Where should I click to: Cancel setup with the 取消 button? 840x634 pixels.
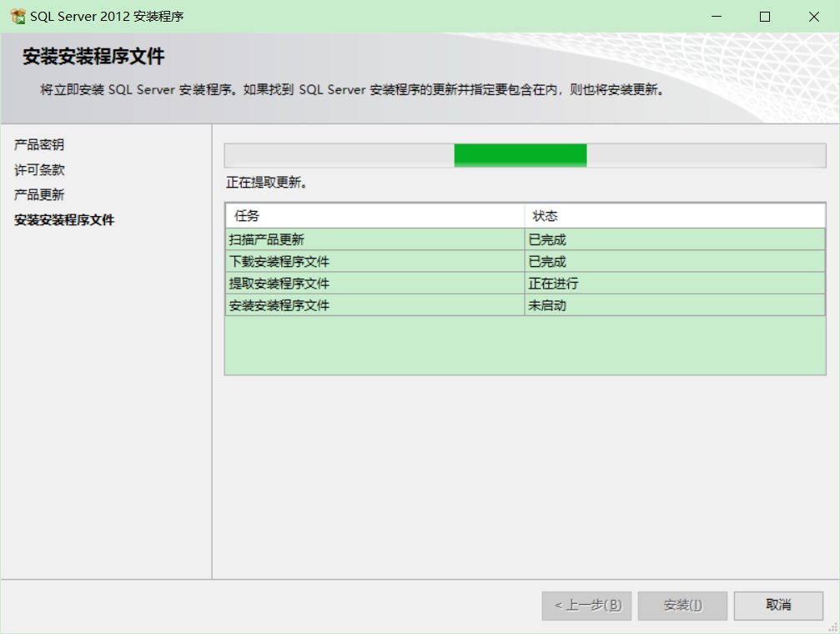coord(778,606)
